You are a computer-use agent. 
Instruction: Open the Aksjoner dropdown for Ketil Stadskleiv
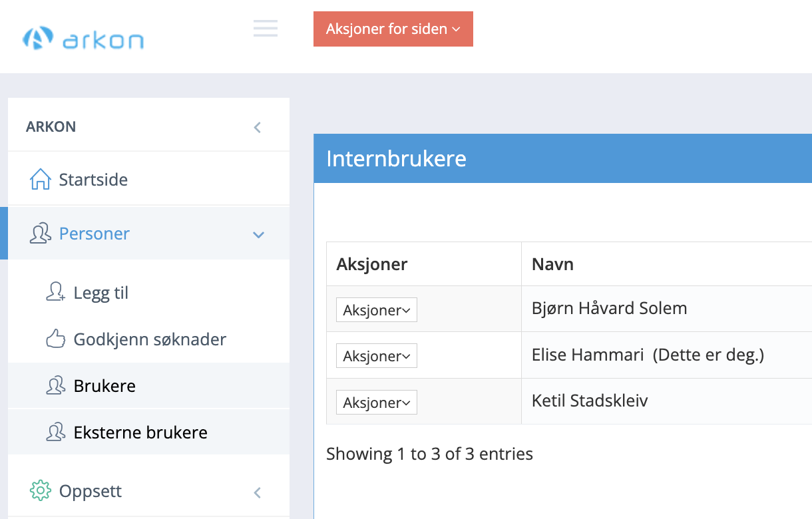[x=376, y=402]
